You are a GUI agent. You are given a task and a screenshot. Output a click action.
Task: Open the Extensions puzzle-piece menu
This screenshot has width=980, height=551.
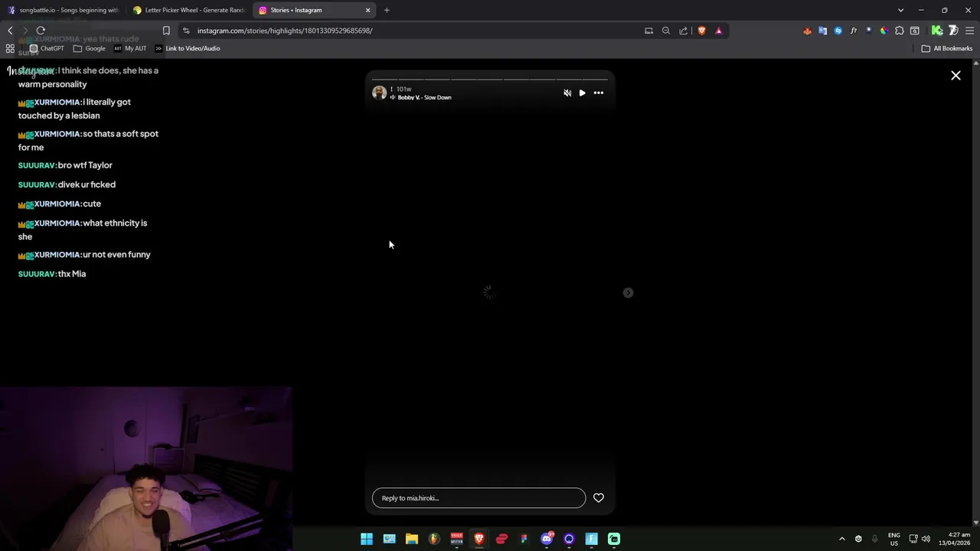coord(900,31)
